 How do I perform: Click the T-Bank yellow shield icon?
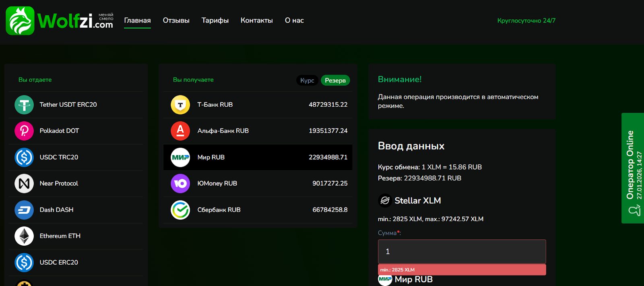(x=180, y=105)
